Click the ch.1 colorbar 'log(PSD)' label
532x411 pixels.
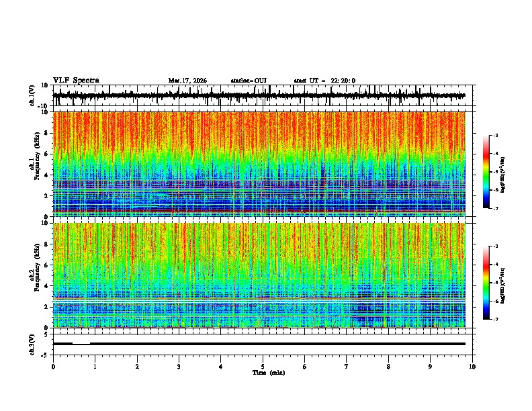point(503,175)
